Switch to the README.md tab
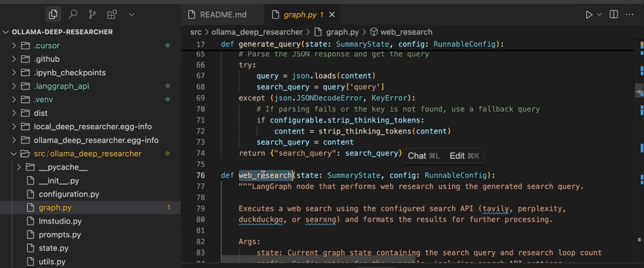 pos(222,15)
